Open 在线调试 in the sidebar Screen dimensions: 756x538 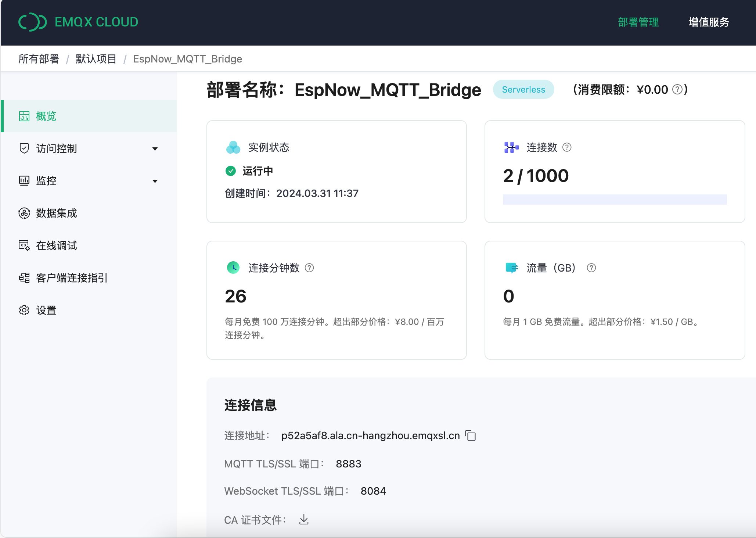(89, 245)
